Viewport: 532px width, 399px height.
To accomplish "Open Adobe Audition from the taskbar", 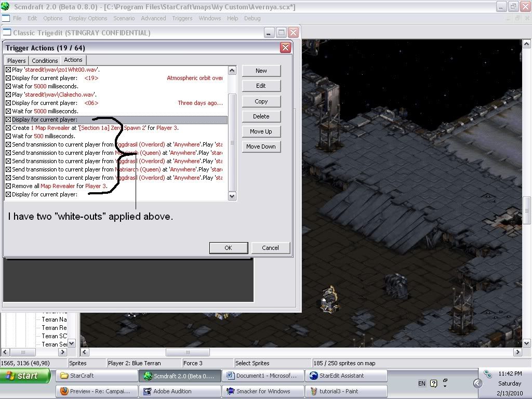I will pos(180,391).
